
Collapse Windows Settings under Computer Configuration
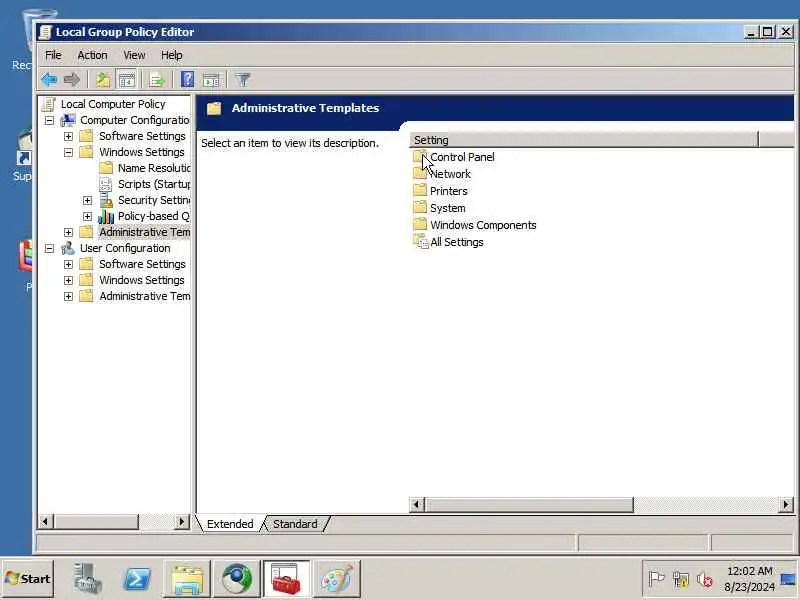click(68, 152)
